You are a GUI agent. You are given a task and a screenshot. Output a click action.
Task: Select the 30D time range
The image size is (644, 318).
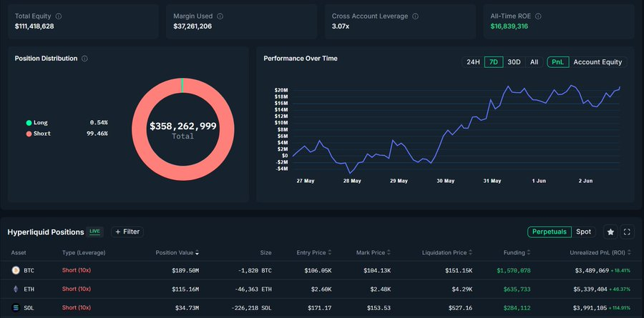coord(514,62)
